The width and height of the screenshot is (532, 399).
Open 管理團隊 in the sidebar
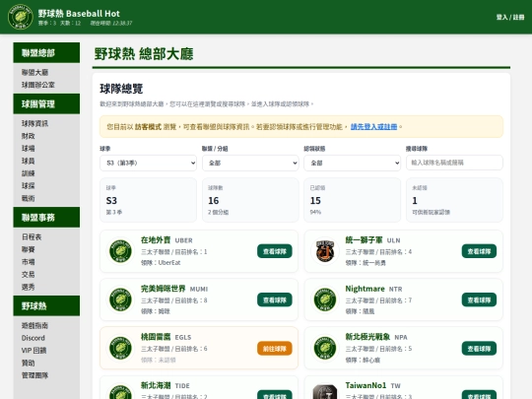[34, 375]
